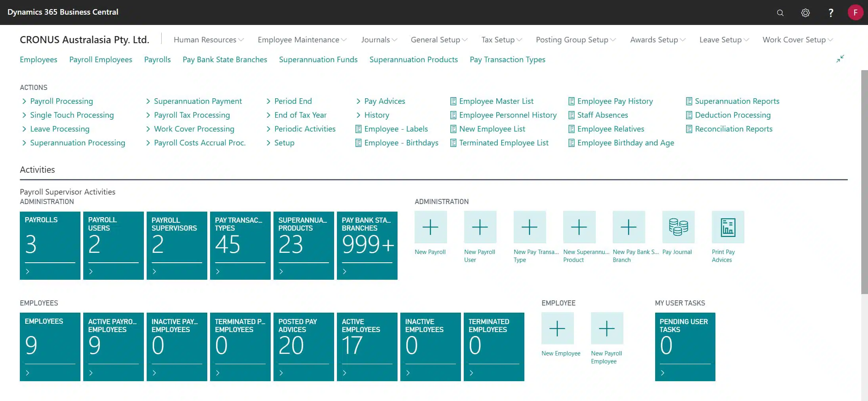Open search with the magnifier icon
Screen dimensions: 868x401
[780, 12]
